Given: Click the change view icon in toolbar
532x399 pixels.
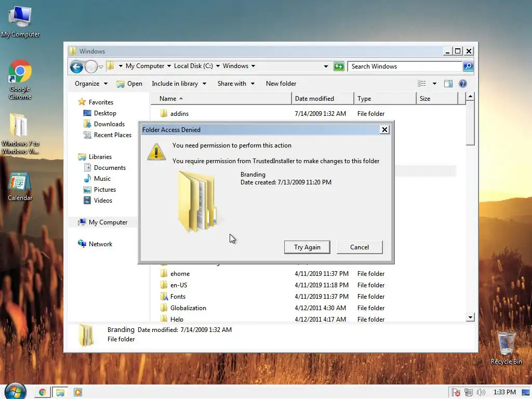Looking at the screenshot, I should [x=422, y=84].
